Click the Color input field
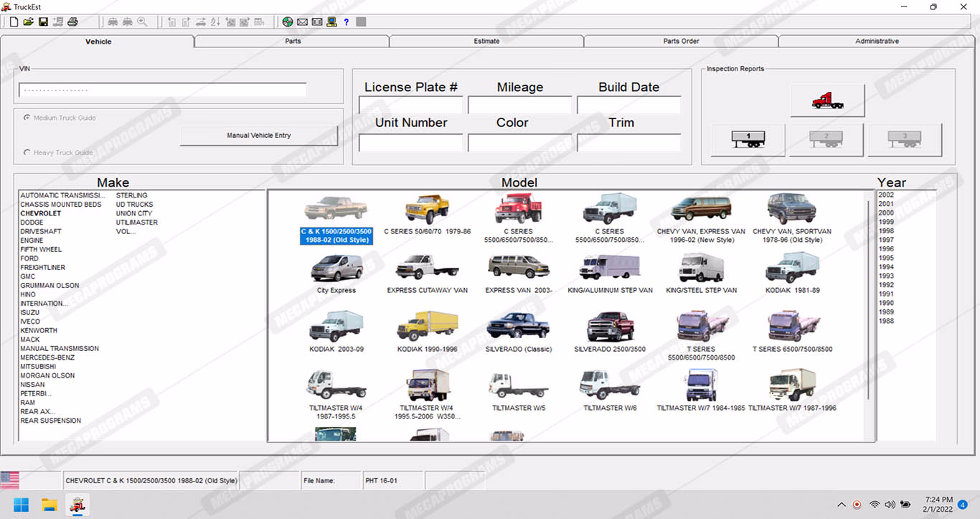This screenshot has height=519, width=980. [x=519, y=143]
